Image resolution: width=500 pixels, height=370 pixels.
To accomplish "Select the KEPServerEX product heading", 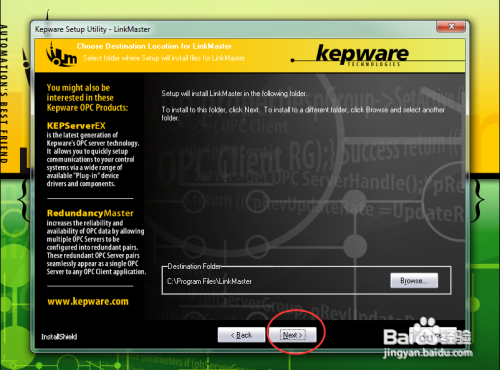I will click(x=76, y=126).
